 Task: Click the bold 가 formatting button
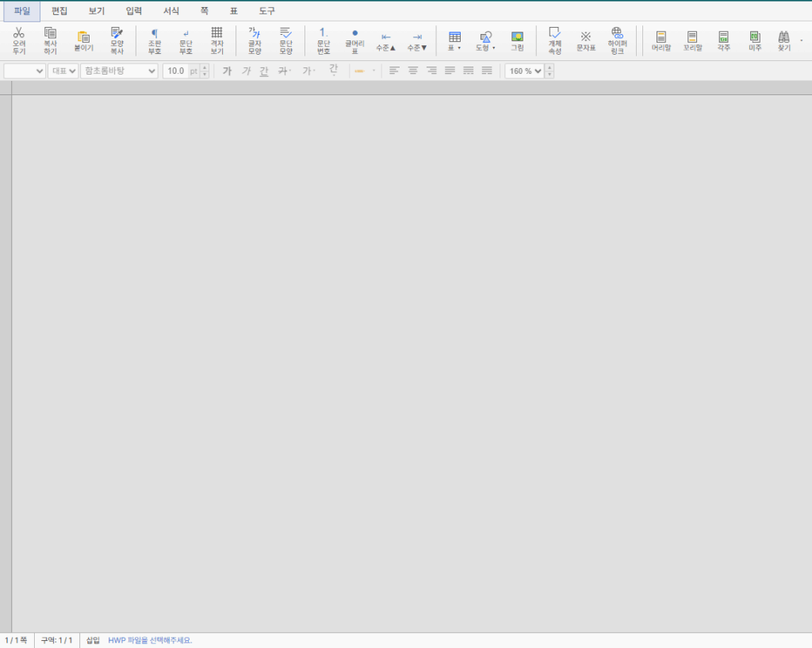click(227, 71)
